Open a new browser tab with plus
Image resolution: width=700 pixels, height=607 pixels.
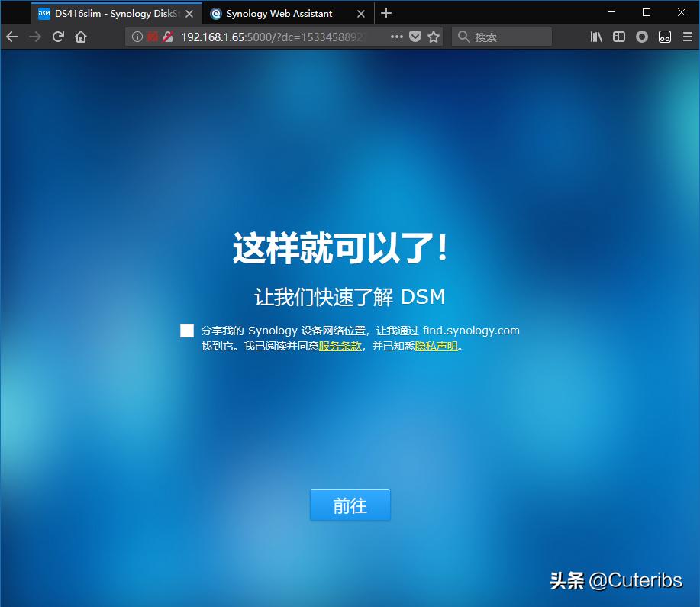click(386, 13)
